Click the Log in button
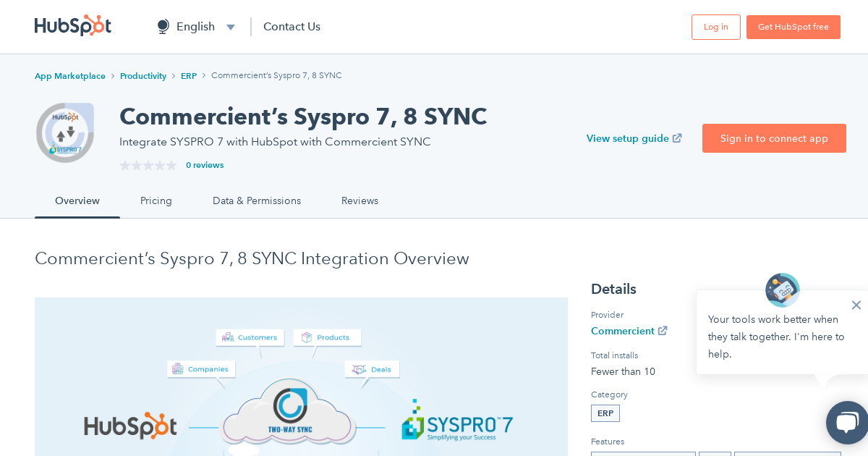The width and height of the screenshot is (868, 456). click(x=715, y=26)
